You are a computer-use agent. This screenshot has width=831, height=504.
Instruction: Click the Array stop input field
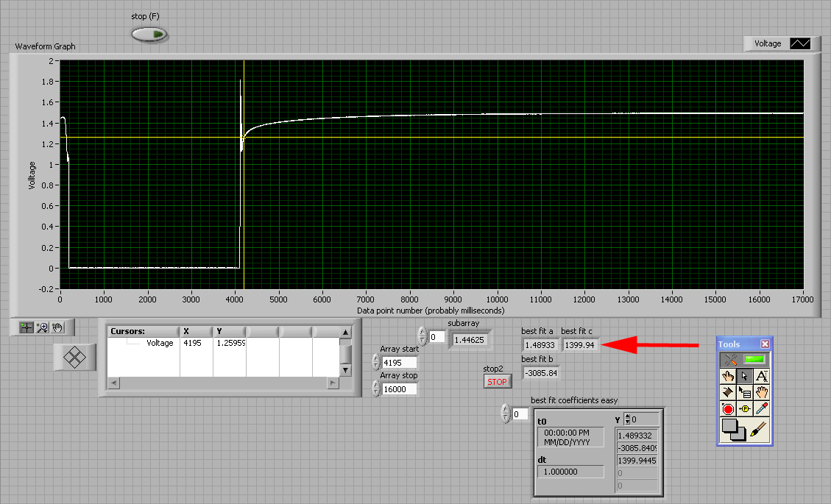(x=399, y=388)
